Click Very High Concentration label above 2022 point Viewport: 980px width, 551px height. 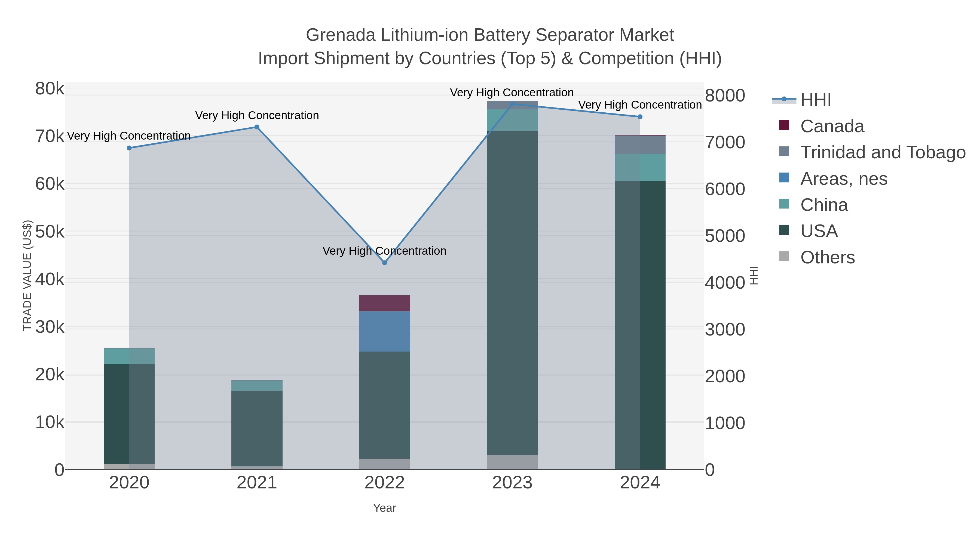click(x=384, y=251)
